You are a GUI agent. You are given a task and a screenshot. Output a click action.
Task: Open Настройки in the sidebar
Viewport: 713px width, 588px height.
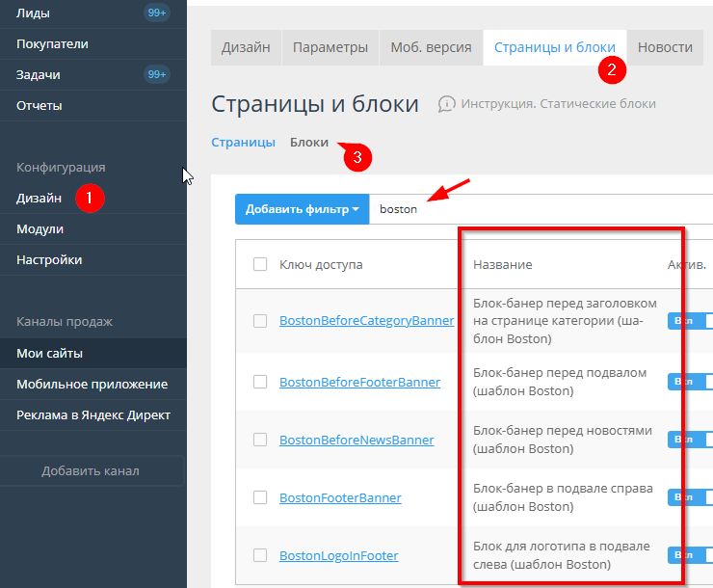[49, 259]
